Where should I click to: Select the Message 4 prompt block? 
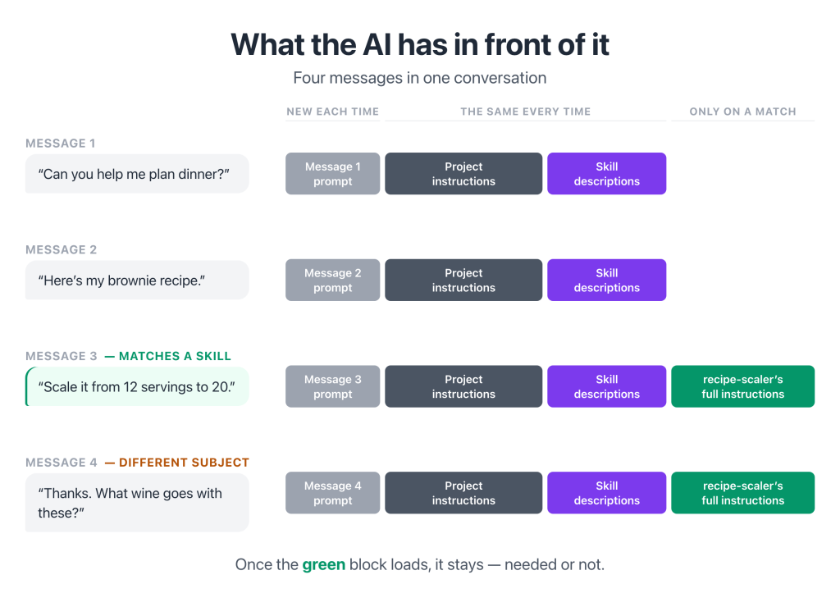pos(333,493)
